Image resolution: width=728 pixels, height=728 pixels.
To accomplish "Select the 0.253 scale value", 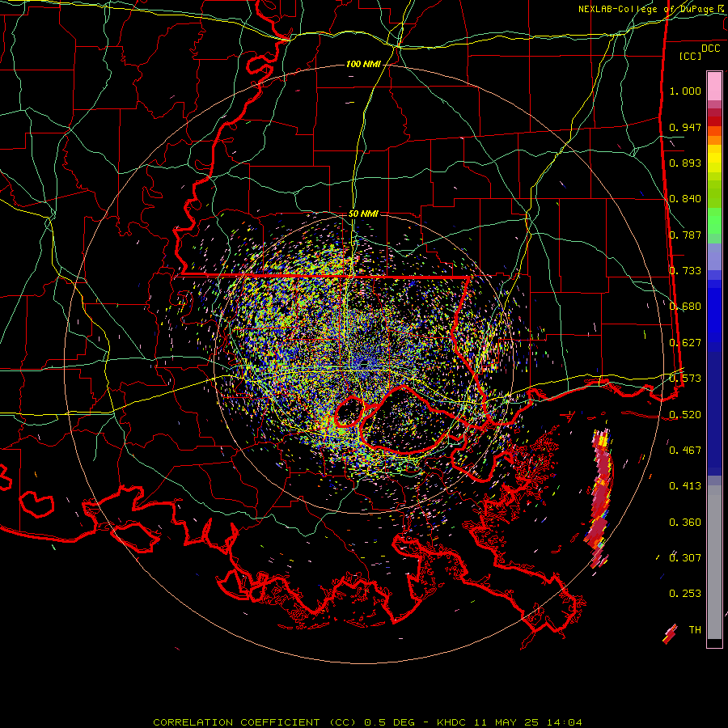I will point(685,594).
